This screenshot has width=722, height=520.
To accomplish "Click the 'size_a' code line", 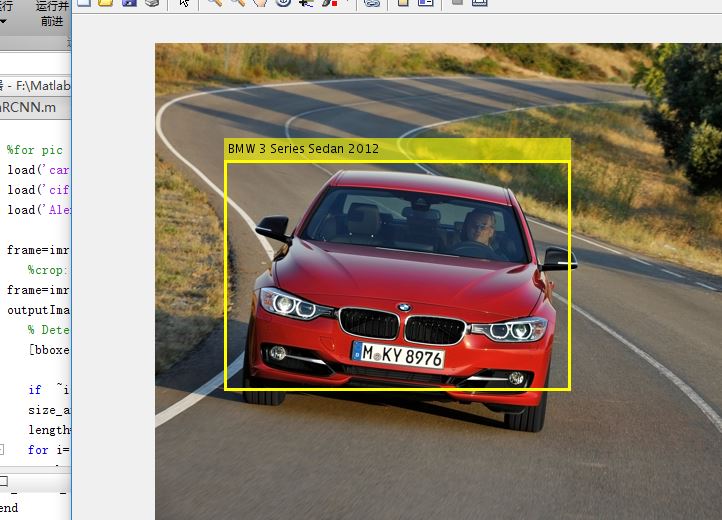I will point(49,410).
